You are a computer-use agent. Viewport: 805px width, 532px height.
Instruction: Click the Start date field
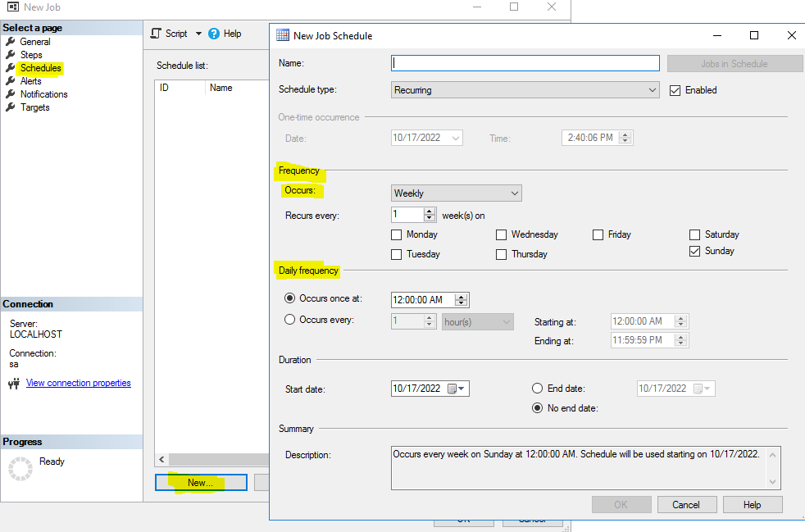pos(430,389)
